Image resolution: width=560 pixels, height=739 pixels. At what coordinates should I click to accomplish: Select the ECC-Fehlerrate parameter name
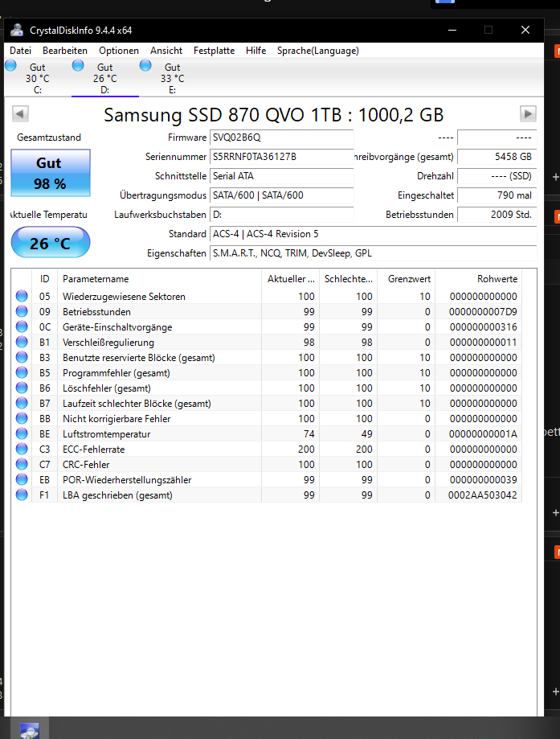(x=94, y=450)
